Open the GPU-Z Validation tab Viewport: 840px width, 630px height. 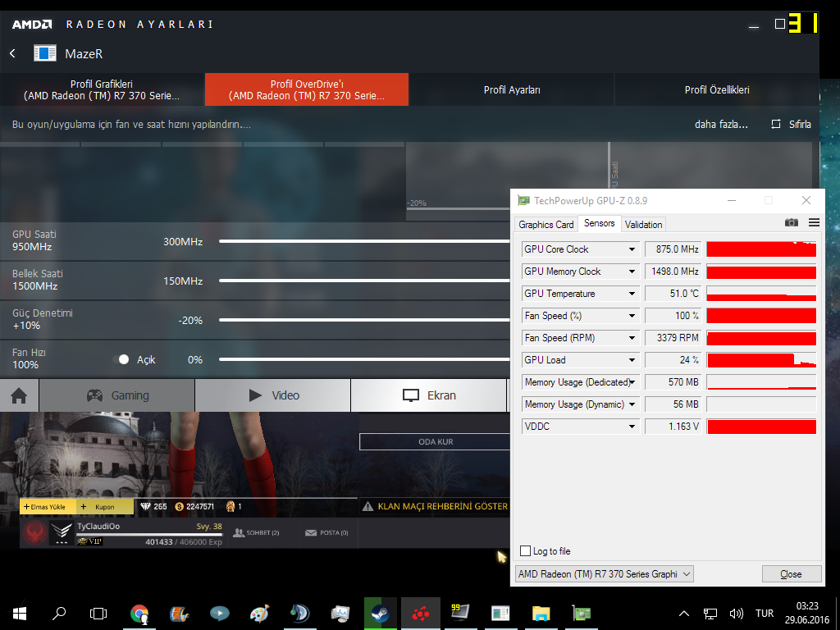click(643, 225)
